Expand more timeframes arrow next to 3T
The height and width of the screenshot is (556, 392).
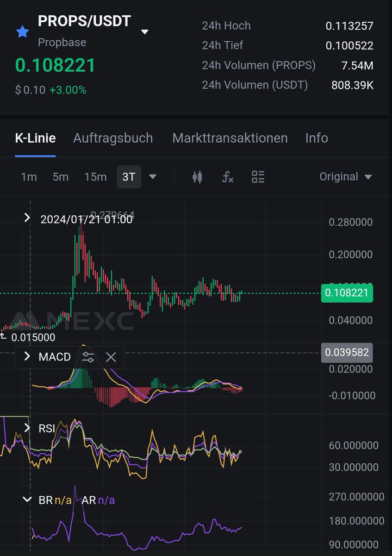coord(153,177)
